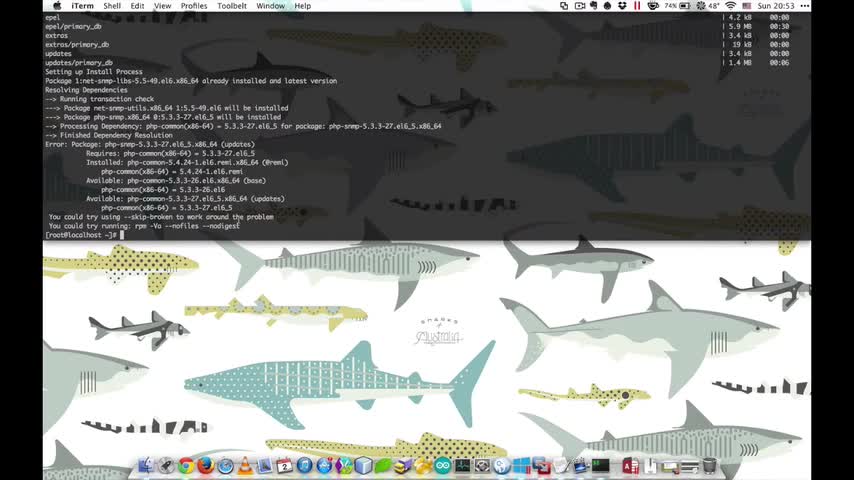Open the Wi-Fi status menu
Viewport: 854px width, 480px height.
(730, 6)
